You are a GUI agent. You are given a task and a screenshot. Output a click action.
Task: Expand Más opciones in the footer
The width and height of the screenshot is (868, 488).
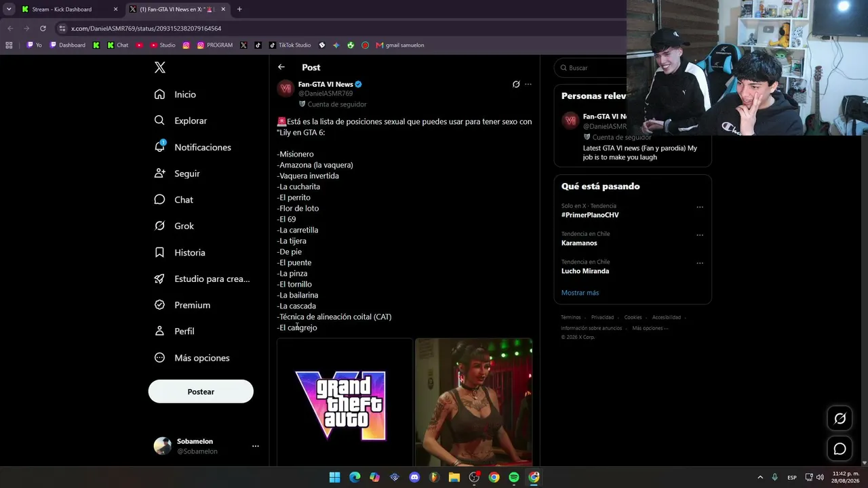(x=650, y=328)
